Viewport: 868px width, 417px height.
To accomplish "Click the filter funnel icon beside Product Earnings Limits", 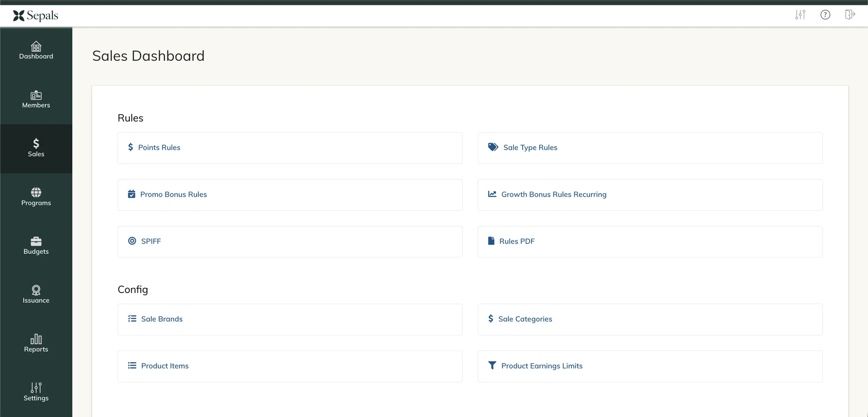I will (x=492, y=365).
